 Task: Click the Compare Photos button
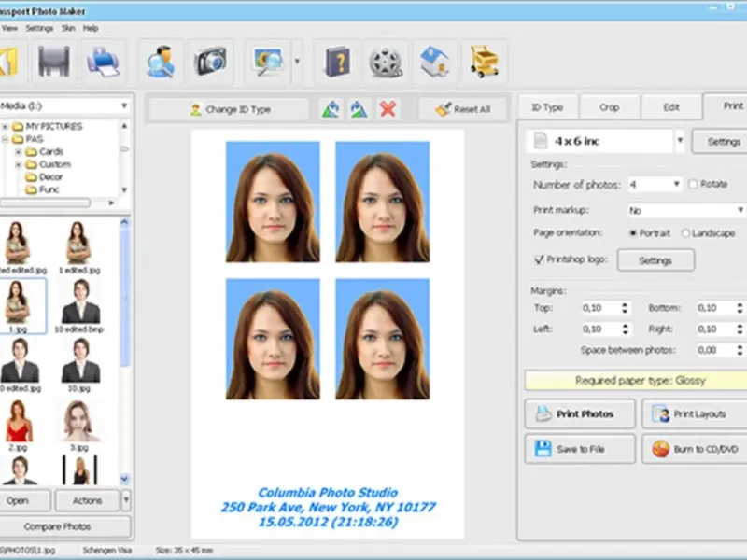click(63, 527)
